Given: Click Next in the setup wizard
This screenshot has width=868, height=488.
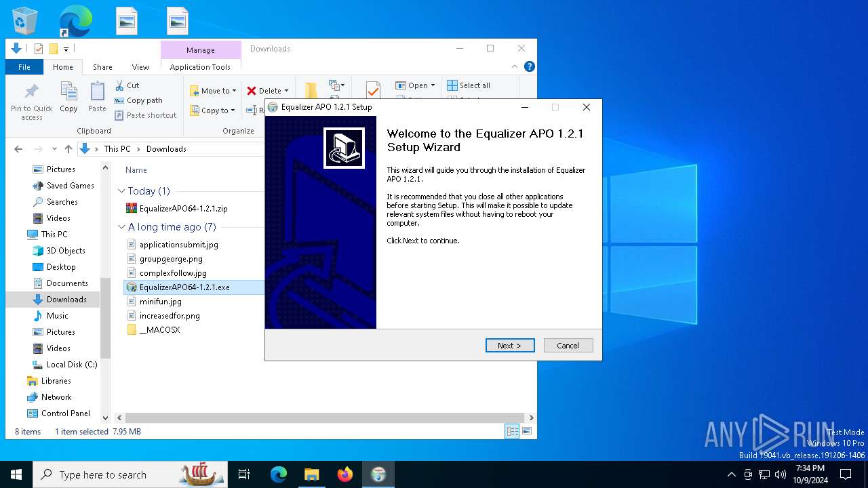Looking at the screenshot, I should pyautogui.click(x=510, y=346).
